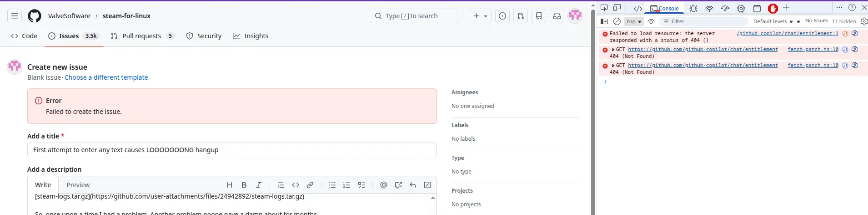
Task: Expand the first GET 404 error entry
Action: click(613, 50)
